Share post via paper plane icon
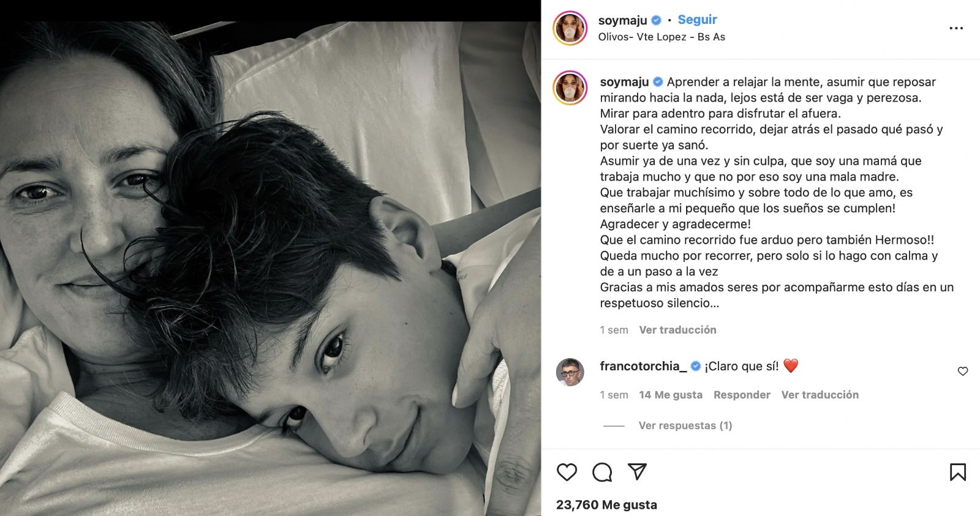 pos(637,471)
